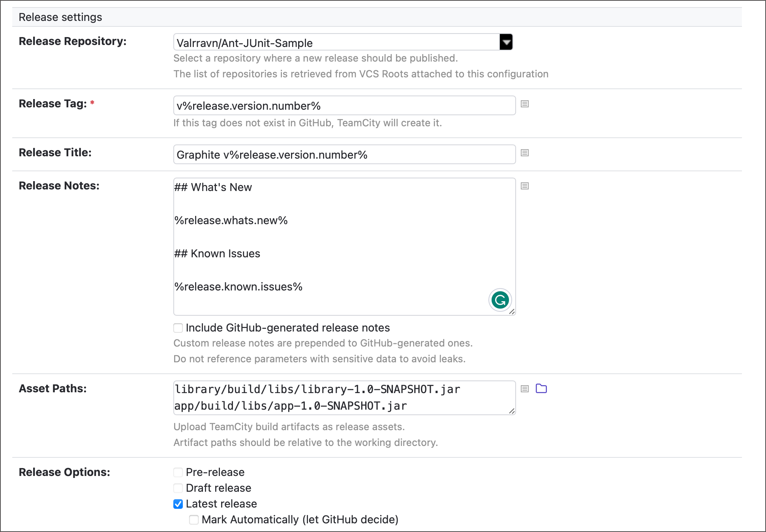Click the '%release.known.issues%' line in notes

coord(238,287)
